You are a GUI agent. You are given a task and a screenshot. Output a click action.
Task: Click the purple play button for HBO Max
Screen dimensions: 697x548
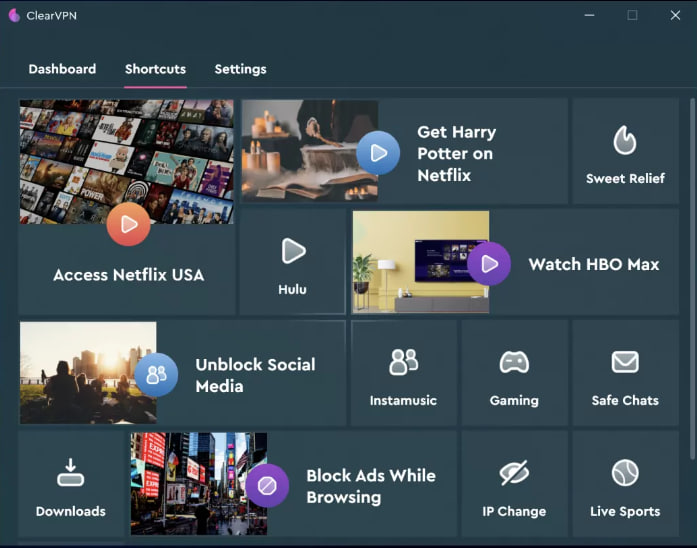click(489, 264)
